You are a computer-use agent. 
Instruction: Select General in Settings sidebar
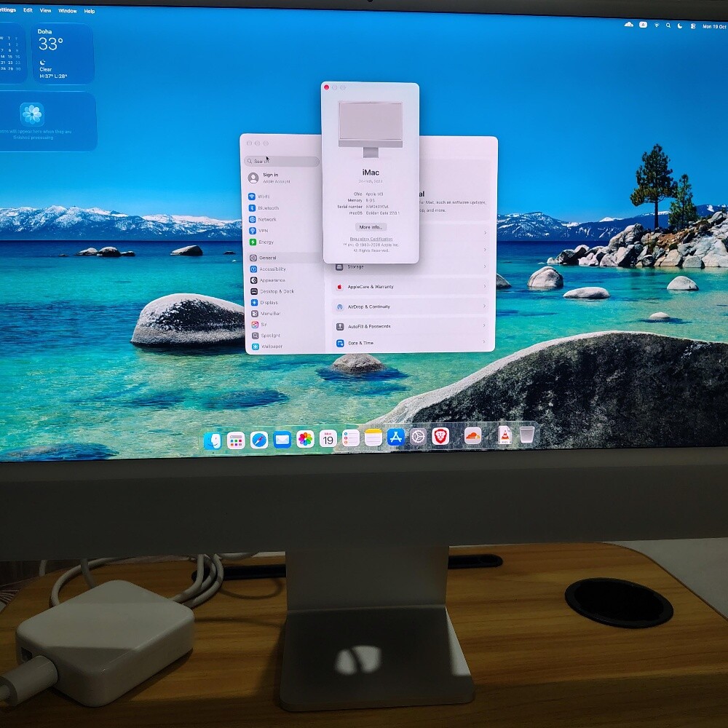pos(284,258)
